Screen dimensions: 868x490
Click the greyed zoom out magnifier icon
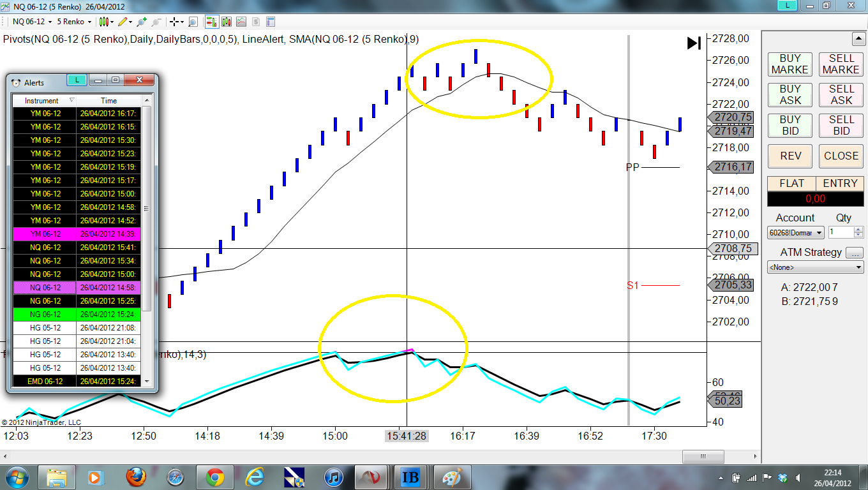coord(155,22)
